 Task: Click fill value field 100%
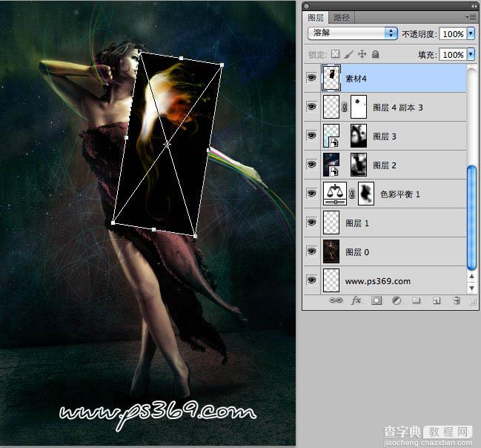[453, 55]
